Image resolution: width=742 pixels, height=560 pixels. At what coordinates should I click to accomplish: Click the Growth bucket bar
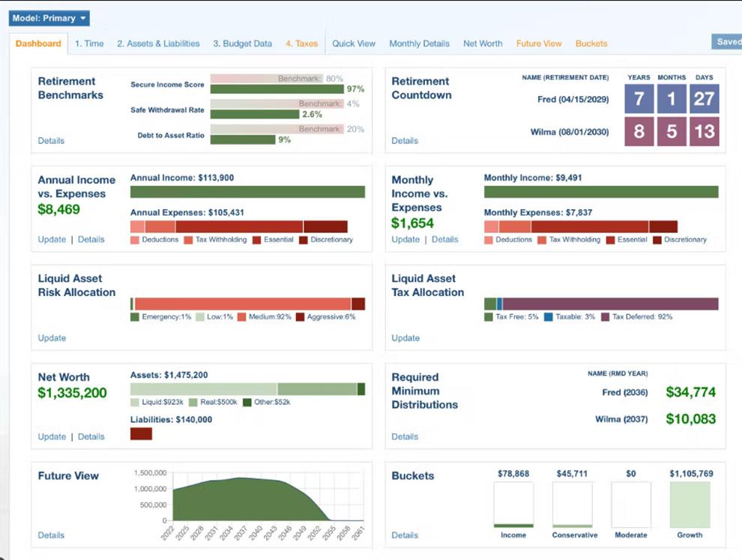tap(690, 505)
